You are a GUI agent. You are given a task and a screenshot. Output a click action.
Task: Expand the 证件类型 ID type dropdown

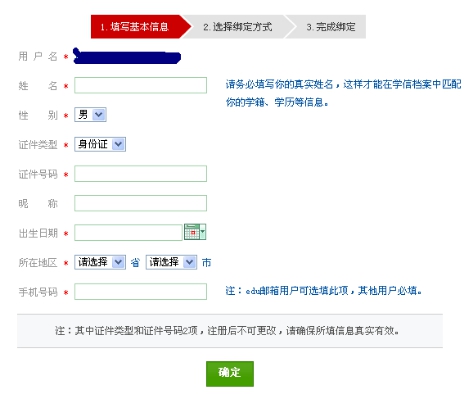coord(100,144)
